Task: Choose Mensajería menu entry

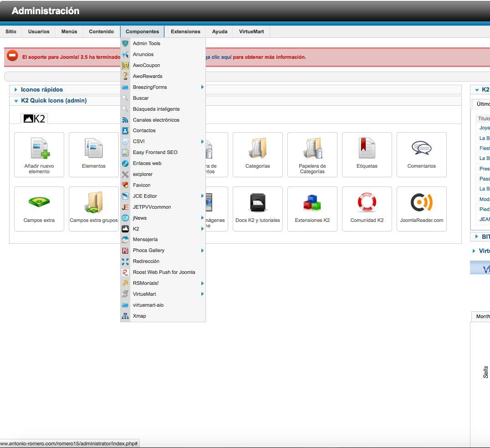Action: 163,239
